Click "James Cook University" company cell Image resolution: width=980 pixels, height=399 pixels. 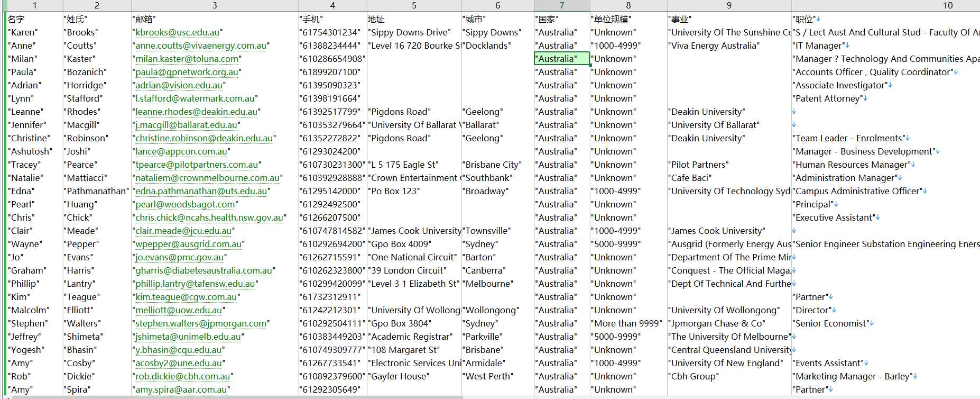point(729,231)
